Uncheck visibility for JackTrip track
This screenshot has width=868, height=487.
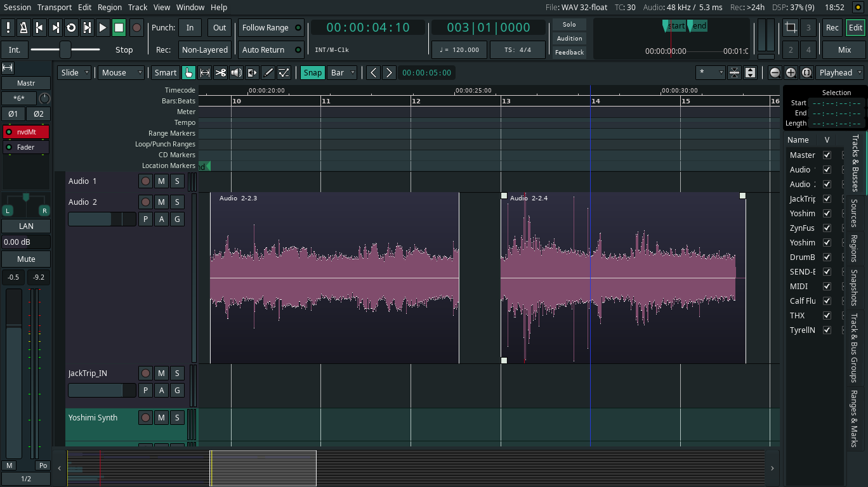point(827,198)
